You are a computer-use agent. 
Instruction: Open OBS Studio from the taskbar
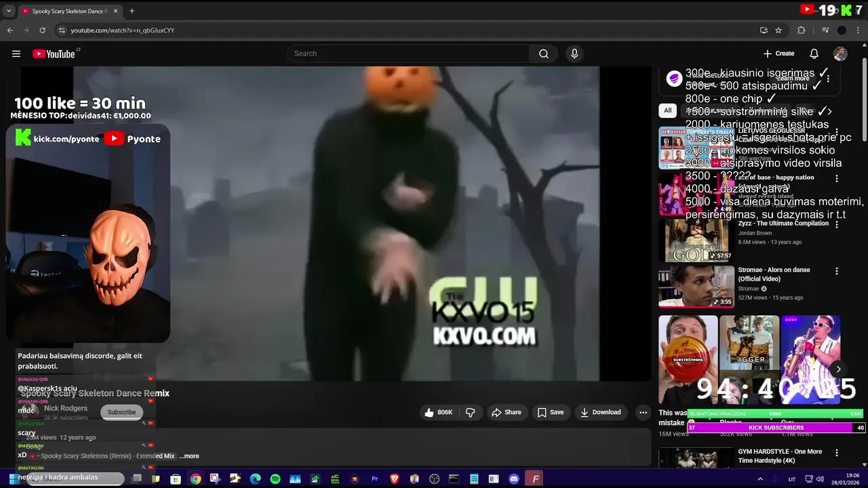pos(434,479)
